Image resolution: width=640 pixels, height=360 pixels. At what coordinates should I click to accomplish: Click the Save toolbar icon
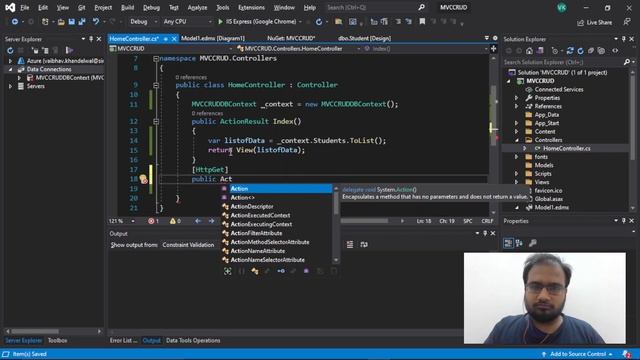[x=71, y=22]
